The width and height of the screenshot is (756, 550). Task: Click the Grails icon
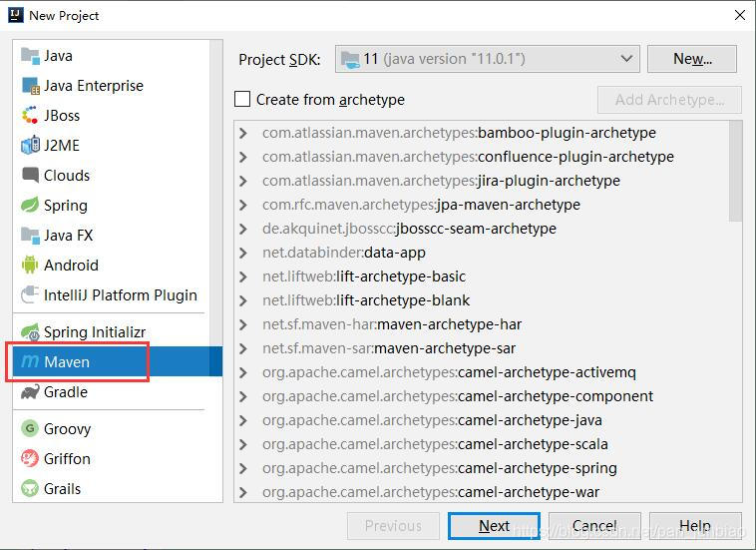coord(30,488)
